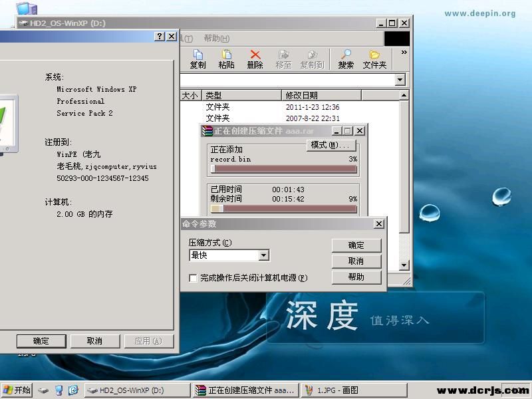Click the IE icon in the quick launch bar

pos(73,390)
